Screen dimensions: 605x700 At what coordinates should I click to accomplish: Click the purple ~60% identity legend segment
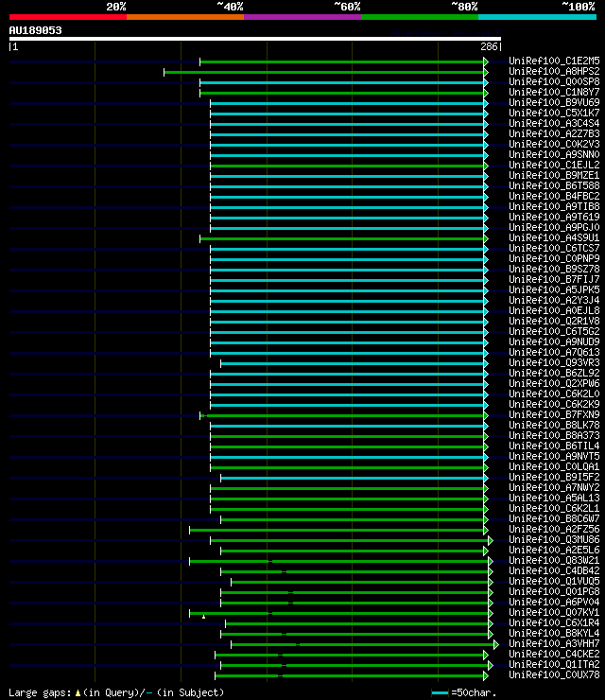(302, 17)
